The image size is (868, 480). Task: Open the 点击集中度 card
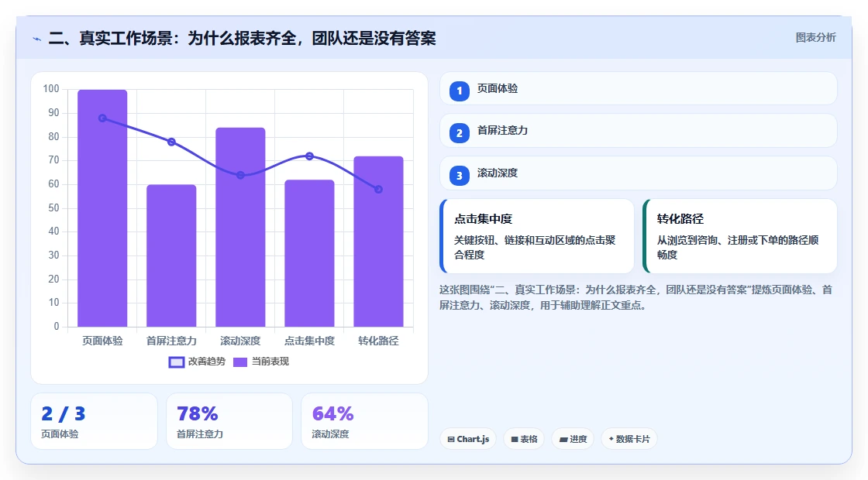pyautogui.click(x=537, y=236)
